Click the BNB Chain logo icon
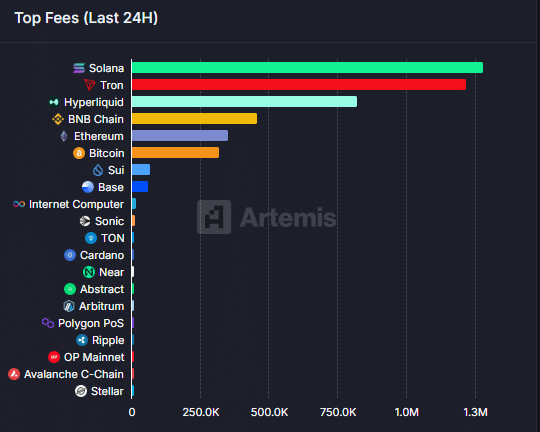 58,119
